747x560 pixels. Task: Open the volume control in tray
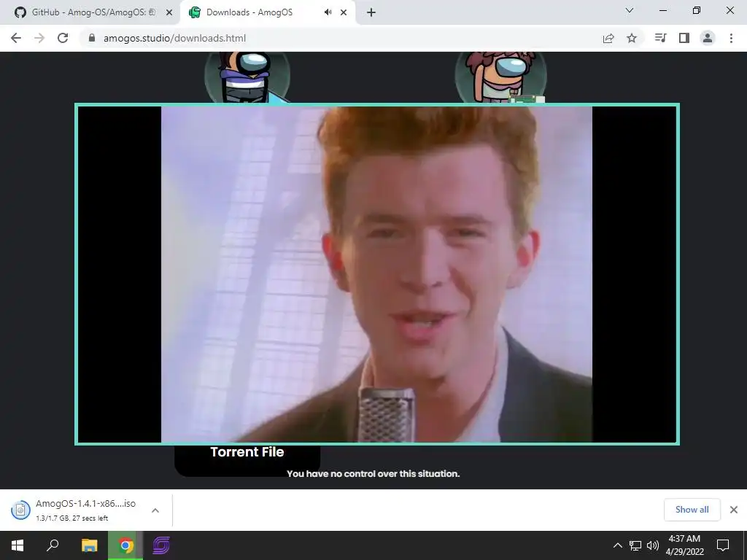click(653, 545)
